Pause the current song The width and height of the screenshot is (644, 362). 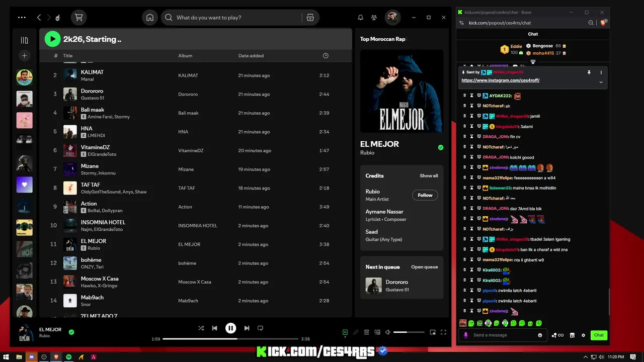(230, 328)
